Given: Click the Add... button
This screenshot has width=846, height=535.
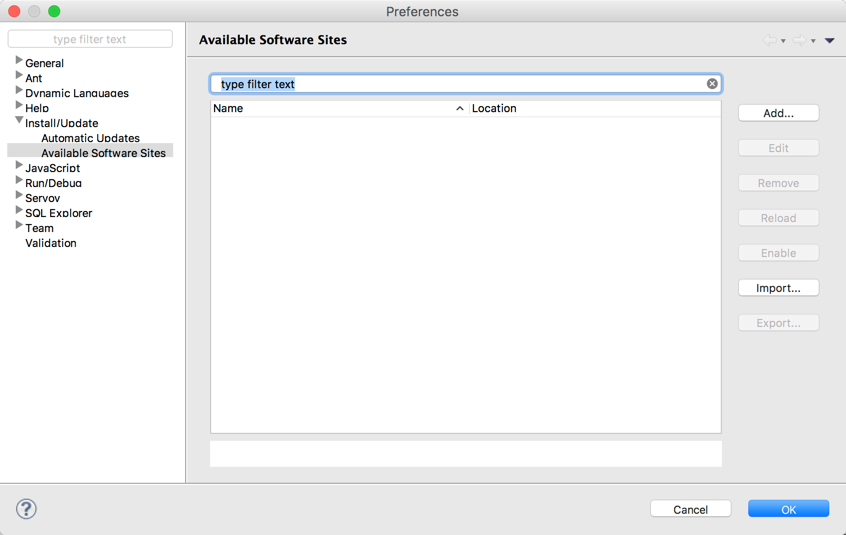Looking at the screenshot, I should coord(778,113).
